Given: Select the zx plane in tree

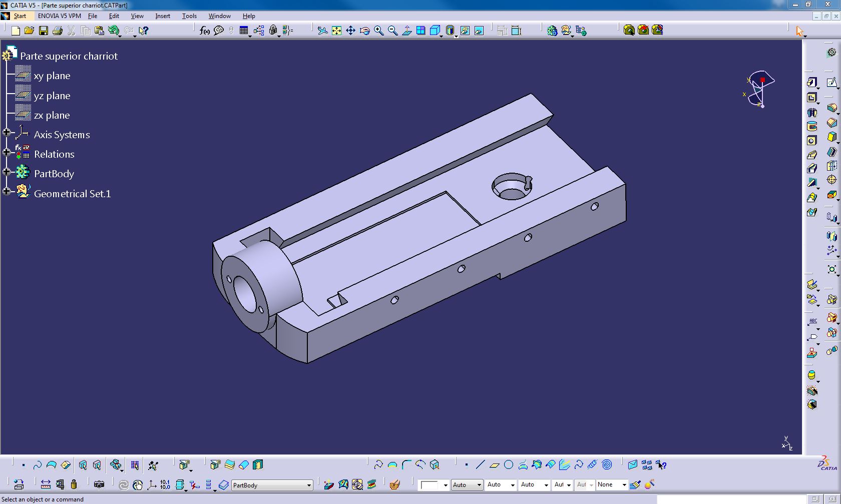Looking at the screenshot, I should [x=52, y=115].
